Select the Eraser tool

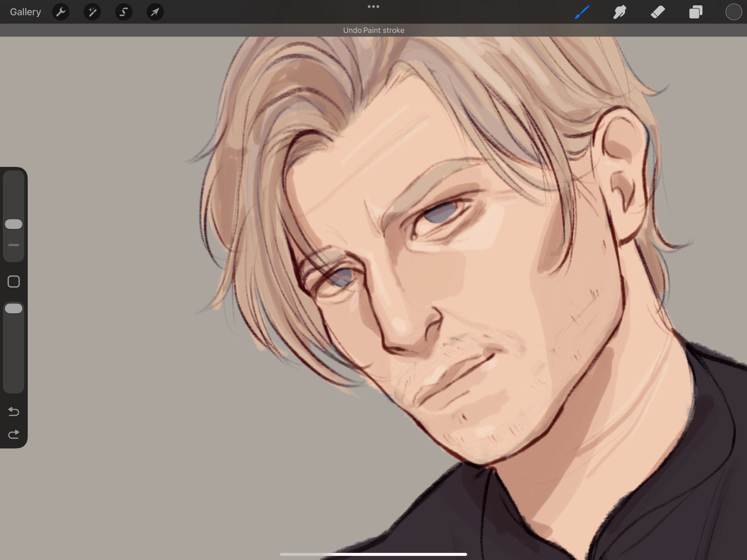658,12
